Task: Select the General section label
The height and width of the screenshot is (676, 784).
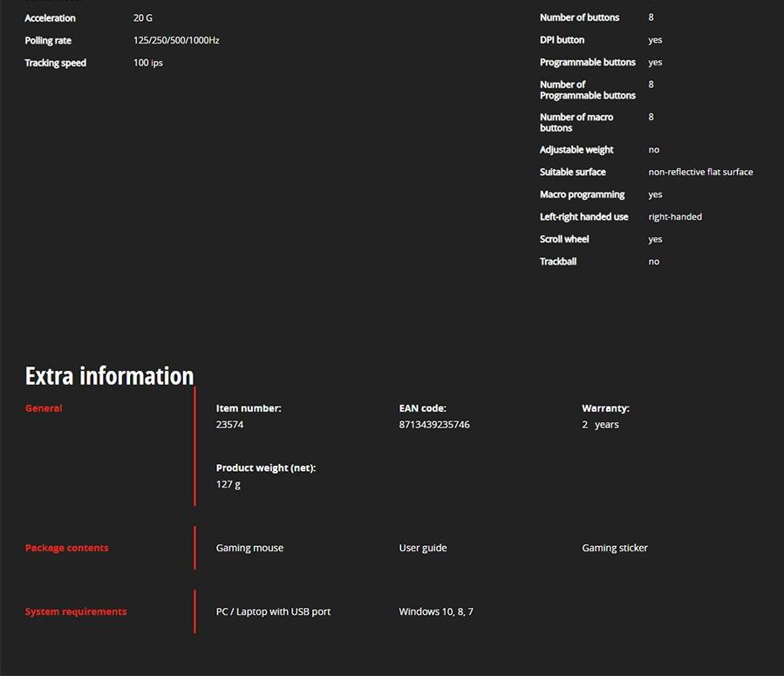Action: point(44,408)
